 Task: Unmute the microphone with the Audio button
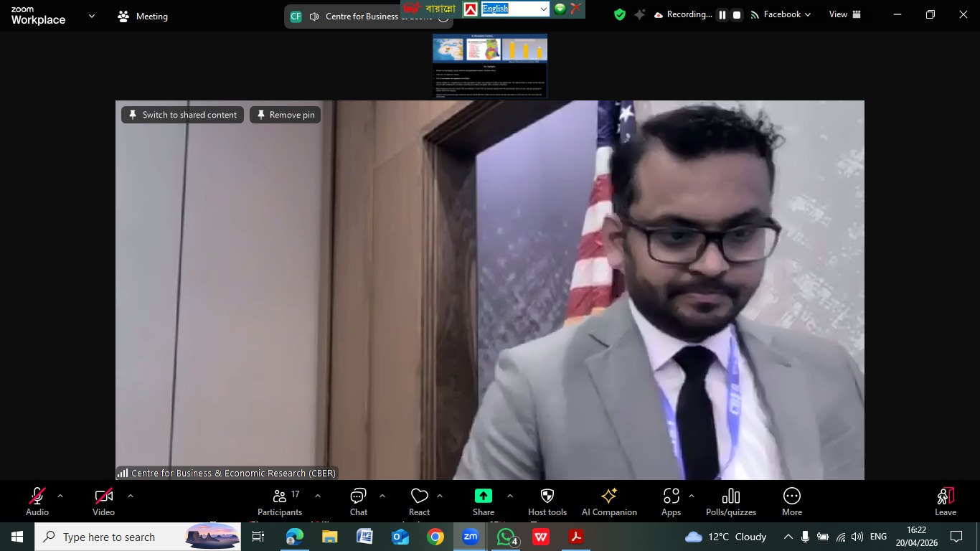click(x=37, y=501)
